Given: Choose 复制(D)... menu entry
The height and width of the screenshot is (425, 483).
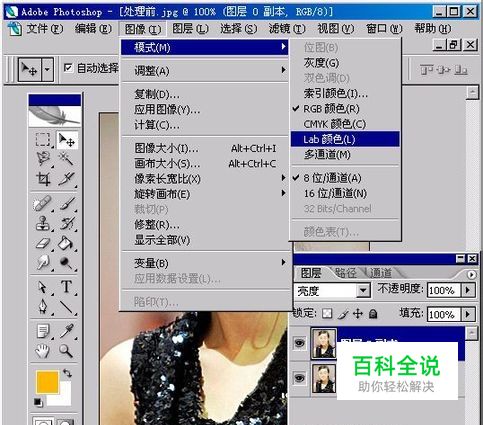Looking at the screenshot, I should [204, 94].
